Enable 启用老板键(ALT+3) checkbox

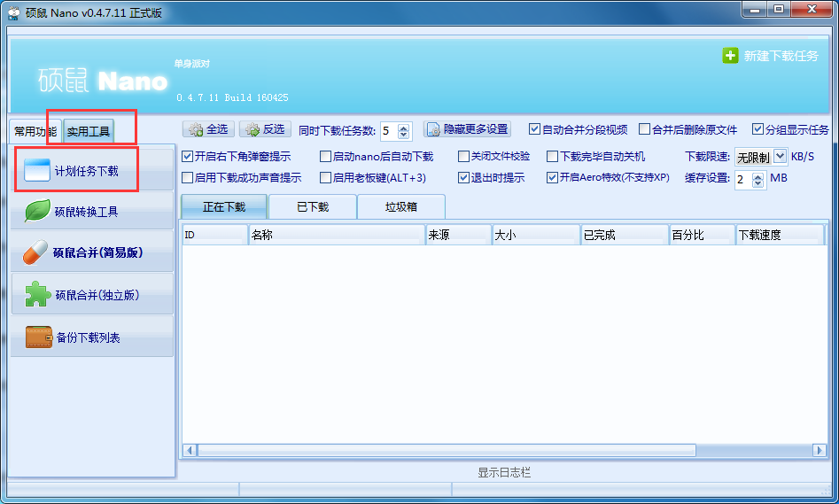pos(325,177)
